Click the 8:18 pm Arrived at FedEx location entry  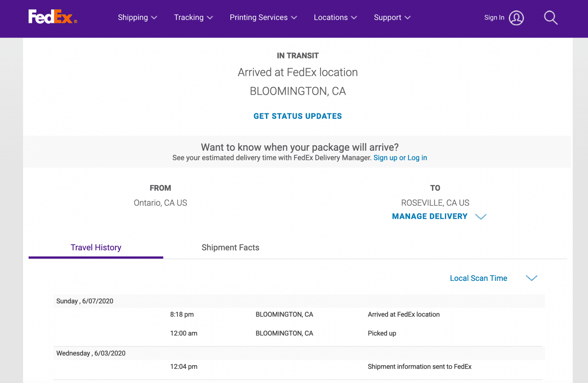403,315
